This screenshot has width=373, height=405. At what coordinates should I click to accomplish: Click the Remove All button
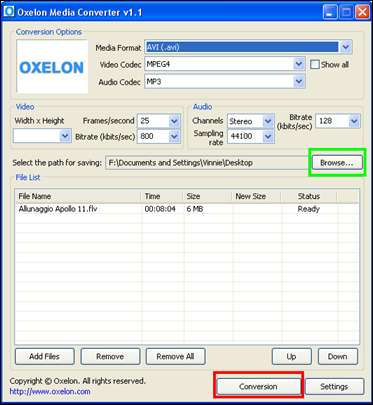click(x=175, y=356)
